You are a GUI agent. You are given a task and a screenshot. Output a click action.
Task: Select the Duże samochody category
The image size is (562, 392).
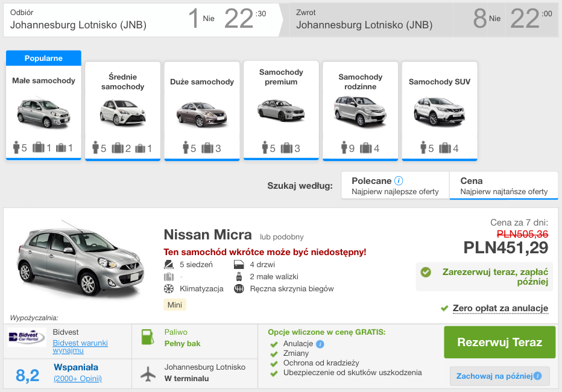202,111
